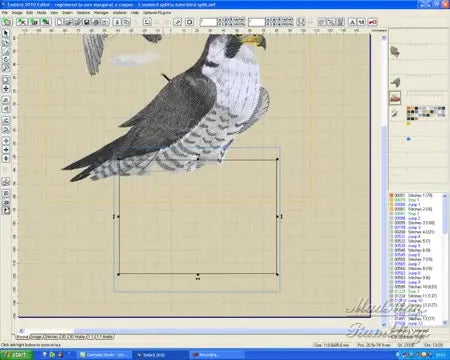
Task: Select the 'Jump 6' row in object list
Action: [x=416, y=255]
